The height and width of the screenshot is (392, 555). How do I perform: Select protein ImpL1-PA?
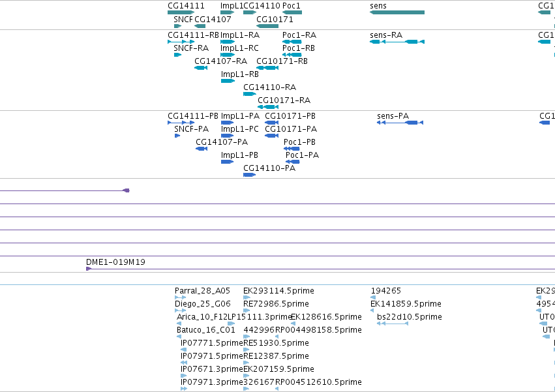(227, 123)
